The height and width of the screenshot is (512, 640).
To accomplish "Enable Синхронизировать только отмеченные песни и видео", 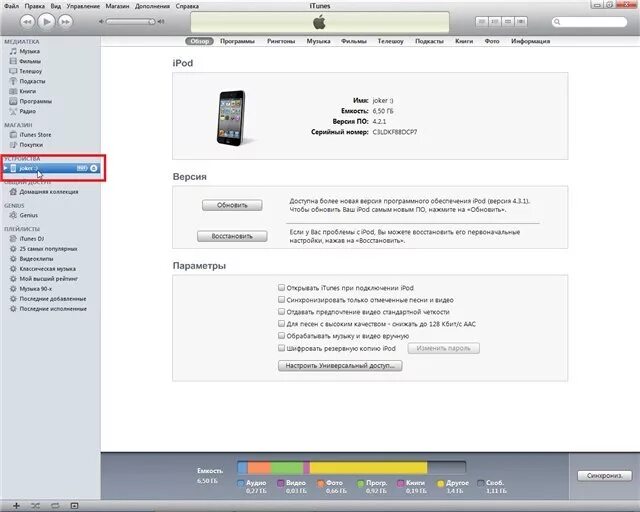I will pos(281,300).
